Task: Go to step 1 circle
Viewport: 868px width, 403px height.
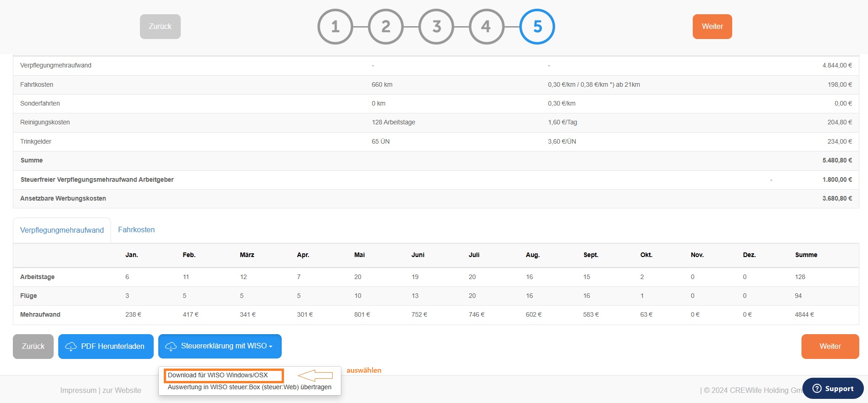Action: (x=335, y=27)
